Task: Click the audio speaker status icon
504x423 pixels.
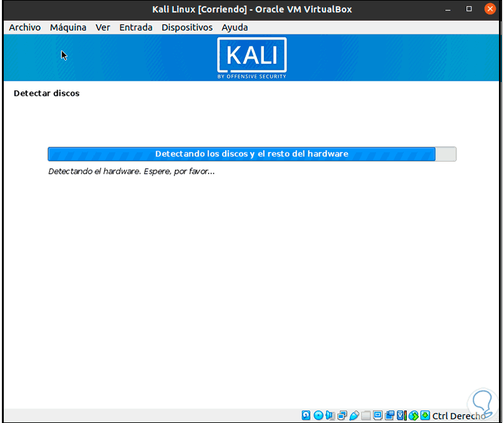Action: 330,415
